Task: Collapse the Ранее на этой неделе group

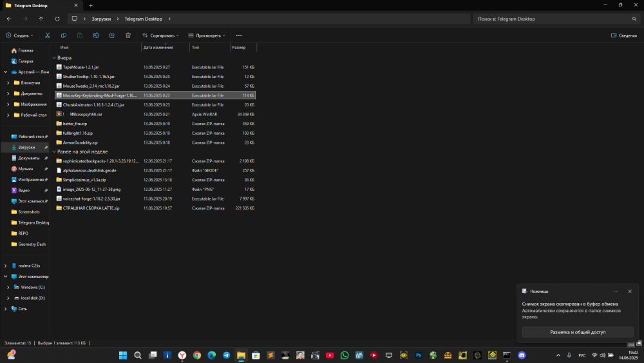Action: [54, 152]
